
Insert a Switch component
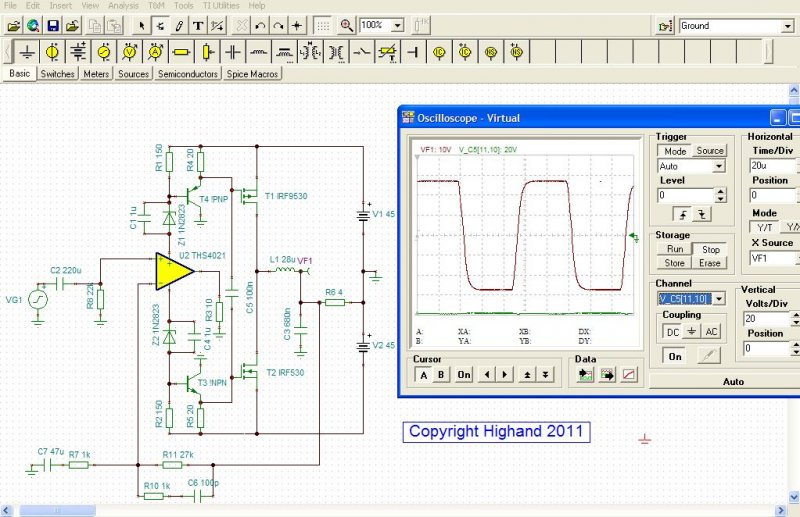(x=362, y=52)
